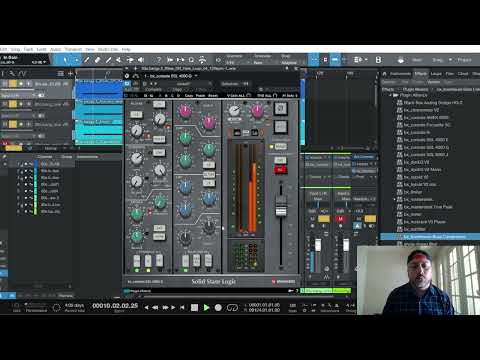Select the Arrow tool in the toolbar

pyautogui.click(x=65, y=60)
